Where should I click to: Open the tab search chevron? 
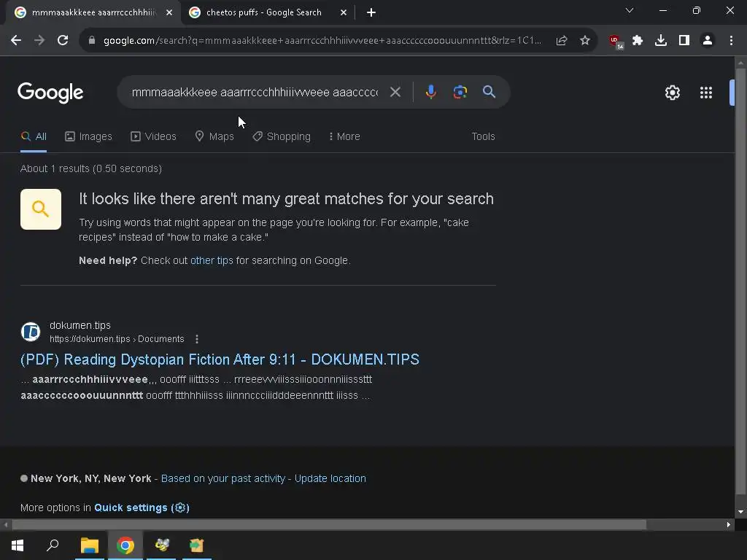630,10
